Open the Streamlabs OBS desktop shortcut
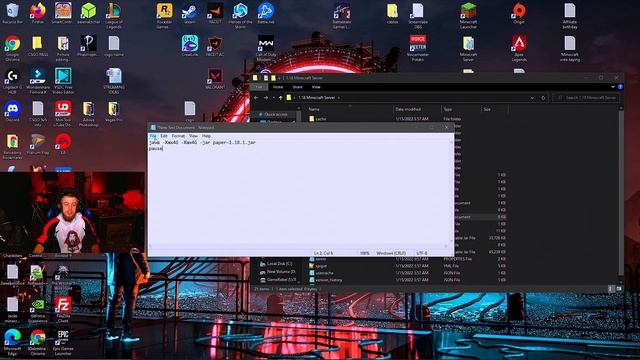640x360 pixels. [x=418, y=16]
